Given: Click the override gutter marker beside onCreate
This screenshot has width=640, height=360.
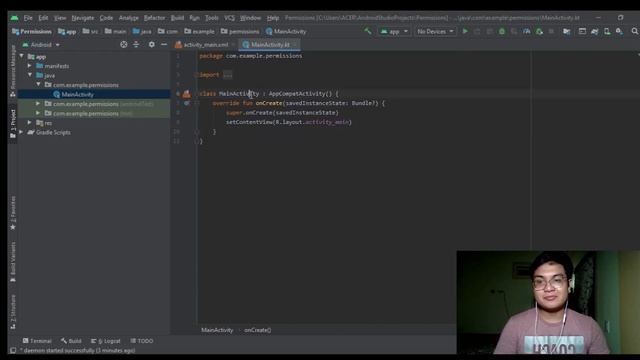Looking at the screenshot, I should click(x=187, y=103).
